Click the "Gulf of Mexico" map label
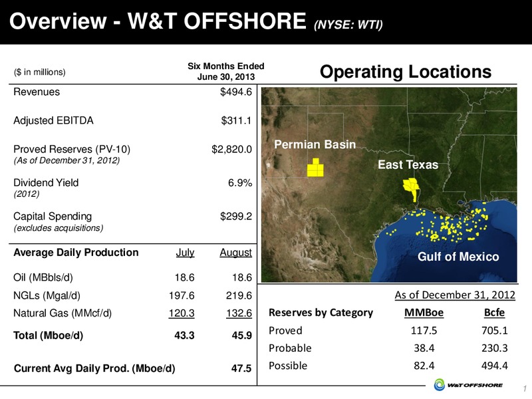This screenshot has width=532, height=399. [x=458, y=257]
